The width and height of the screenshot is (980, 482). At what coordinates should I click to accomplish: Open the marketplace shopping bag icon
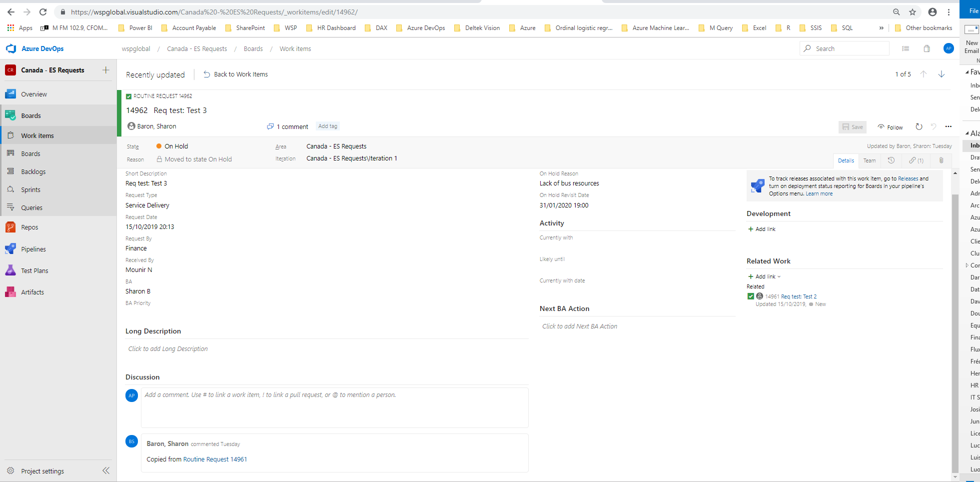927,48
